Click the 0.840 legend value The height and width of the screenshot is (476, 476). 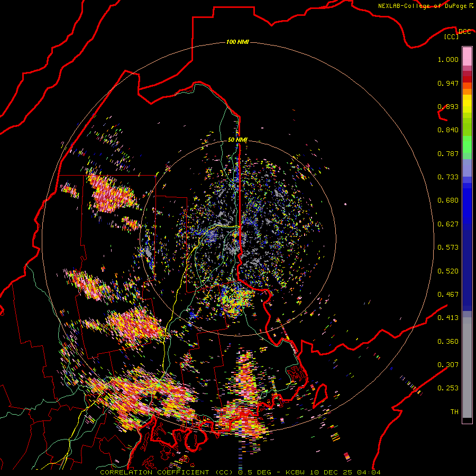pyautogui.click(x=448, y=130)
